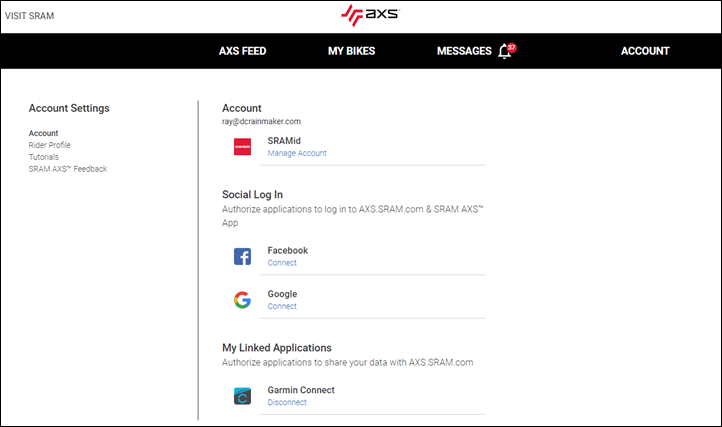The image size is (722, 427).
Task: Select the ACCOUNT tab
Action: point(645,51)
